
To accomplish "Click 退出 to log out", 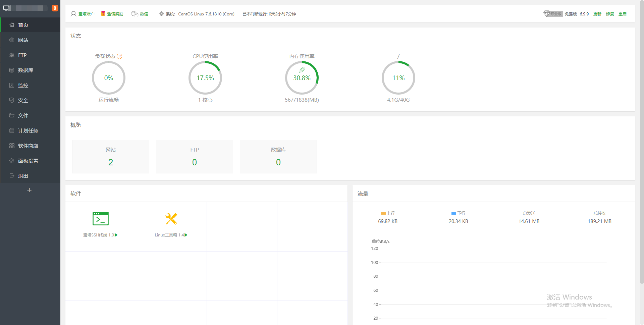I will pyautogui.click(x=30, y=176).
